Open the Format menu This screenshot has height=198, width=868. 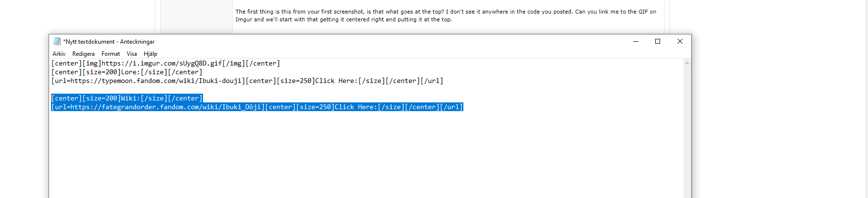coord(111,54)
